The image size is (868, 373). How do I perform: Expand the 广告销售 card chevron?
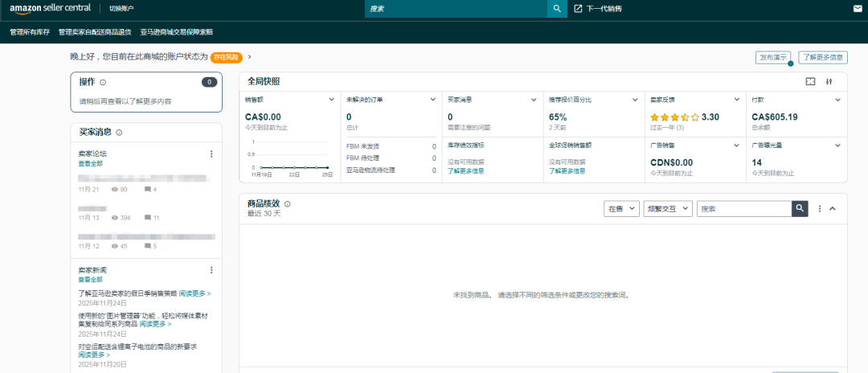[x=737, y=145]
